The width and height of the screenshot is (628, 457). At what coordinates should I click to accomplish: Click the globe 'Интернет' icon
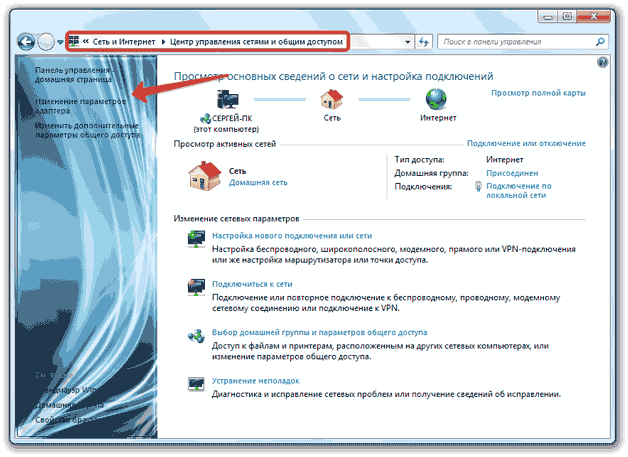[x=436, y=99]
